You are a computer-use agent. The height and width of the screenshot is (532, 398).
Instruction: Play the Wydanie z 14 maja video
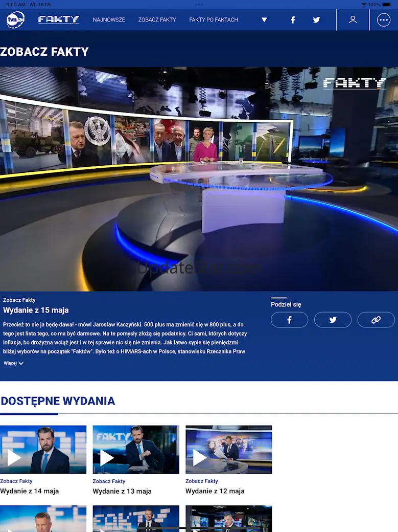point(14,457)
